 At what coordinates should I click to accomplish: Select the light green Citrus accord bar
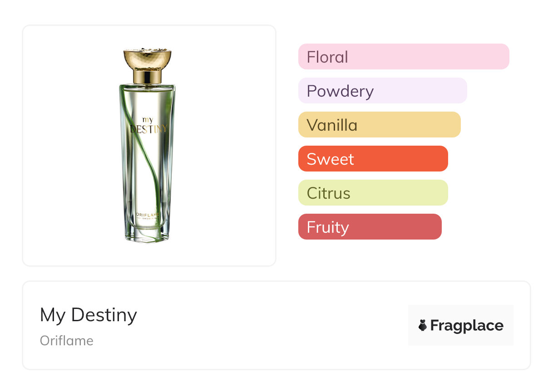point(373,193)
